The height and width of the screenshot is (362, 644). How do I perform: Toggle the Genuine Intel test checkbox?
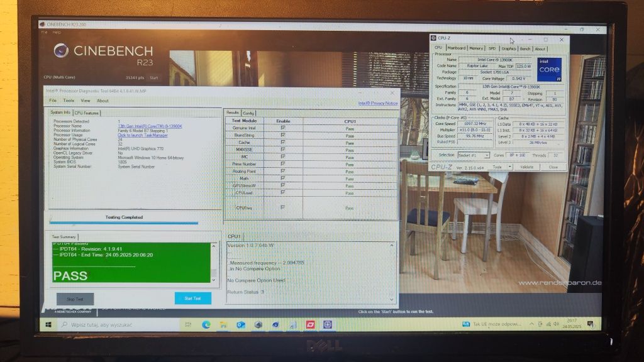282,128
